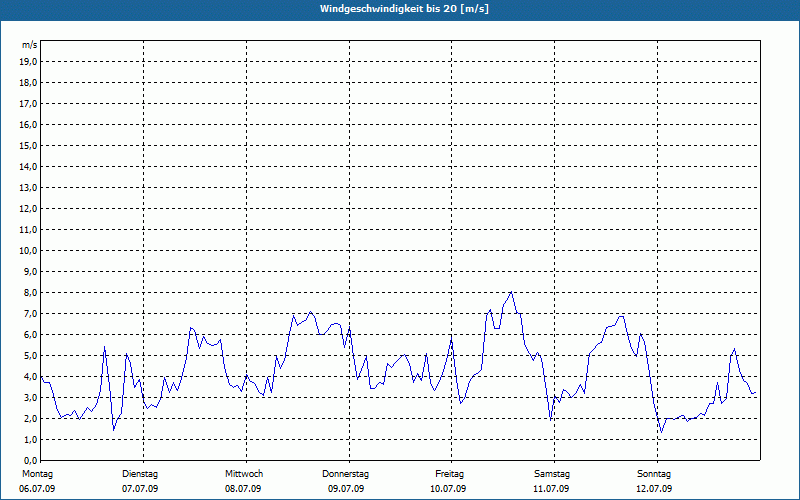Screen dimensions: 800x500
Task: Click the lowest wind dip just after Sonntag start
Action: coord(662,433)
